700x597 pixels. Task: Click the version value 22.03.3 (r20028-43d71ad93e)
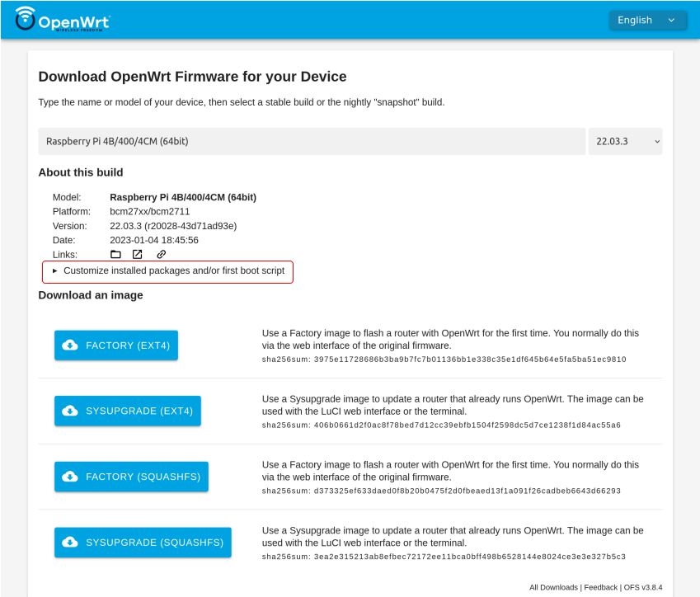(173, 226)
